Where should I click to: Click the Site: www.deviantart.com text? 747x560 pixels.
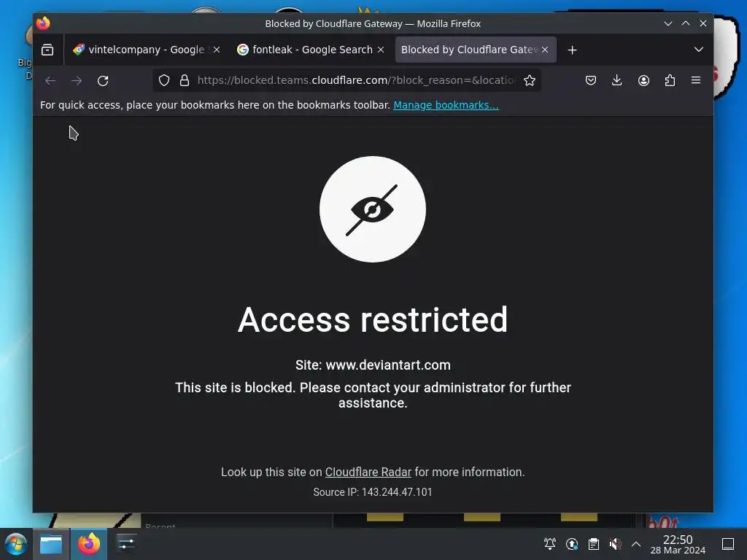tap(373, 365)
